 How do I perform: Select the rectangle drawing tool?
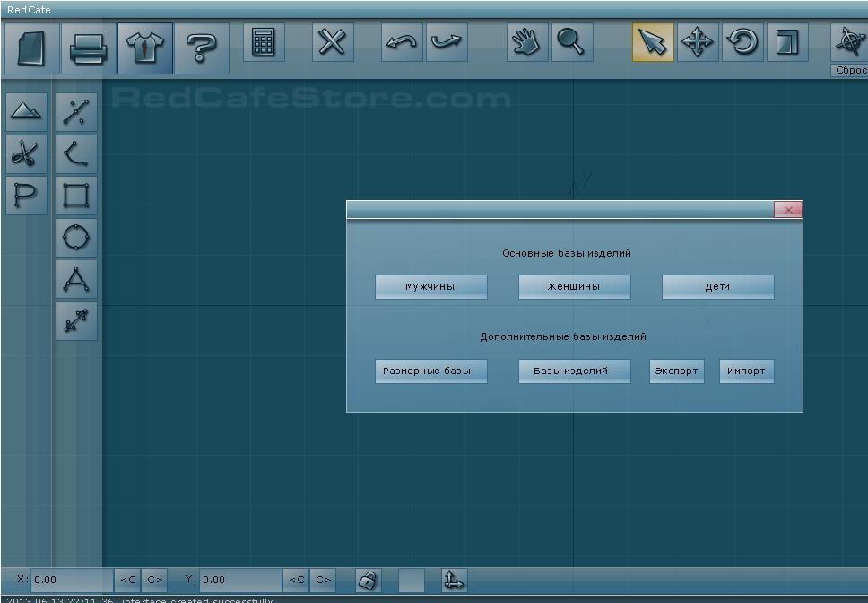tap(76, 196)
